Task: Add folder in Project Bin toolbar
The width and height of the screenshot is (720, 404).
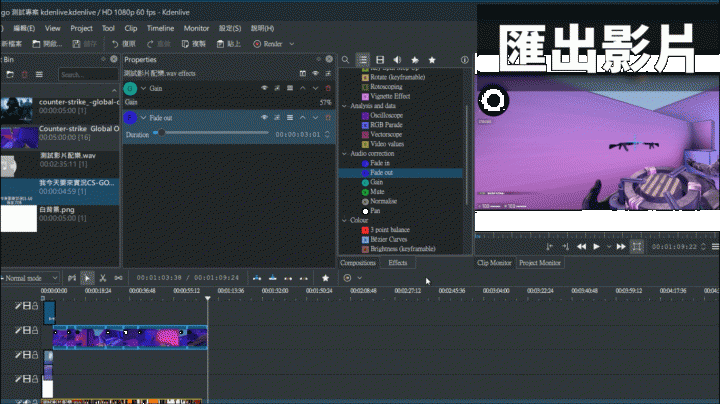Action: pos(10,74)
